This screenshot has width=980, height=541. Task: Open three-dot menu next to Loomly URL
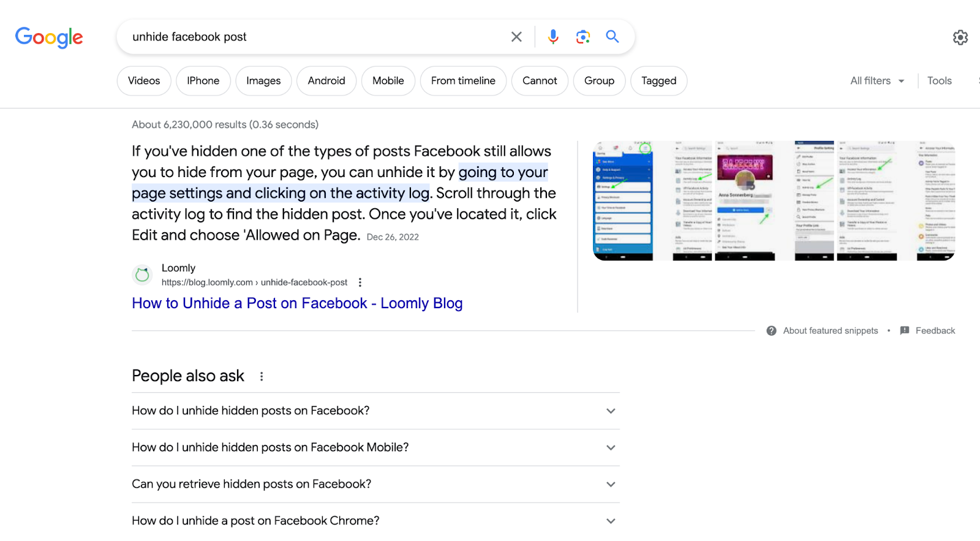pos(360,282)
